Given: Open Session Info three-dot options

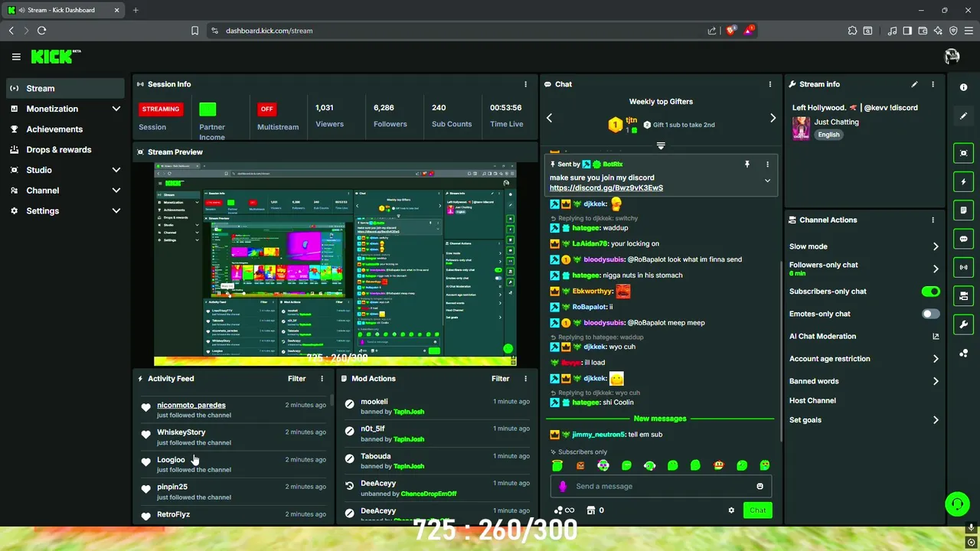Looking at the screenshot, I should 525,84.
